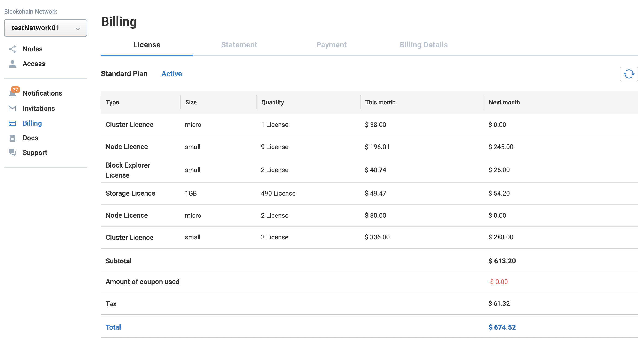Click the $ 196.01 this-month amount

coord(377,147)
